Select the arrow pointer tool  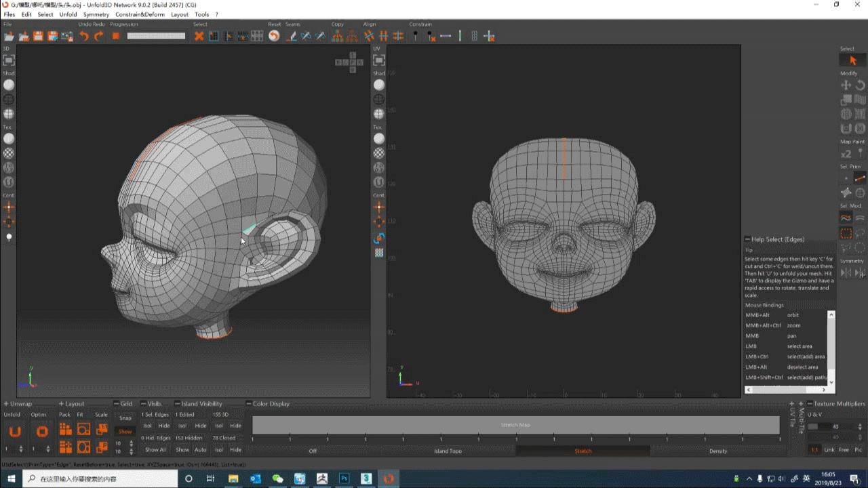pyautogui.click(x=852, y=61)
